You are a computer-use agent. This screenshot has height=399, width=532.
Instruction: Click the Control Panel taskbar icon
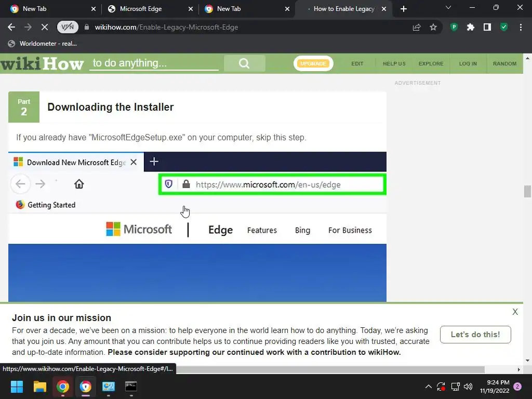[108, 387]
